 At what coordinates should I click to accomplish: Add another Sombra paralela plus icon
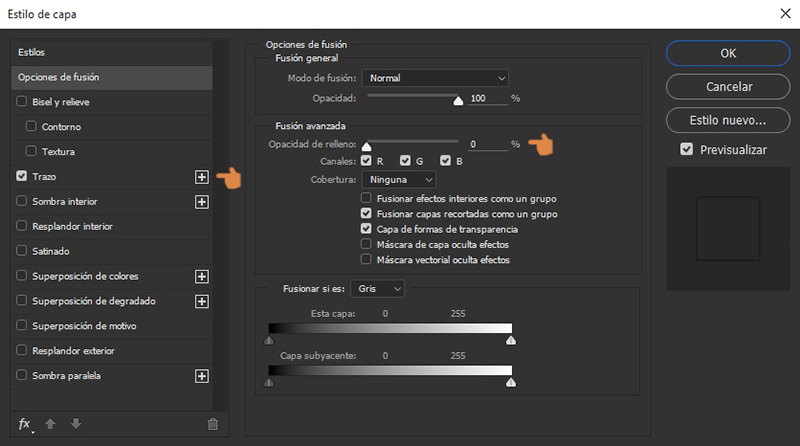[202, 376]
